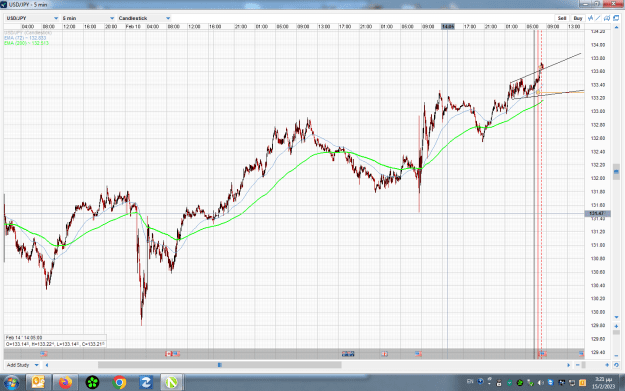625x391 pixels.
Task: Click the 131.47 price level marker
Action: pyautogui.click(x=597, y=214)
